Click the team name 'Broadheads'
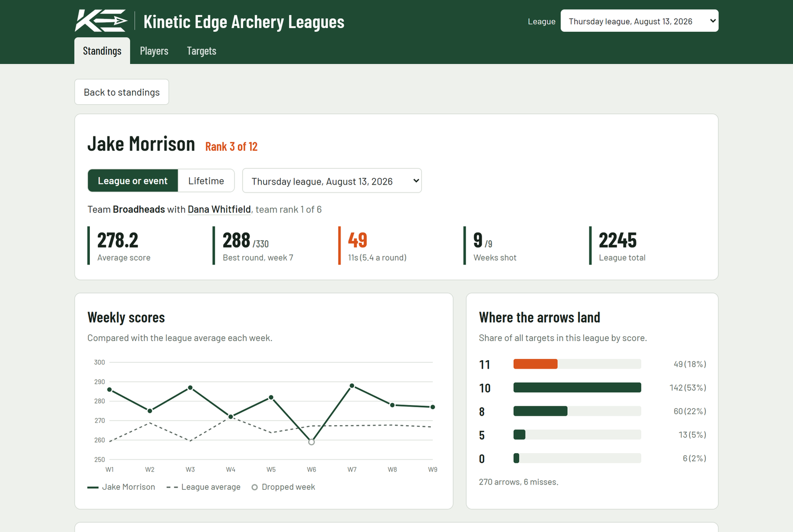 click(139, 209)
